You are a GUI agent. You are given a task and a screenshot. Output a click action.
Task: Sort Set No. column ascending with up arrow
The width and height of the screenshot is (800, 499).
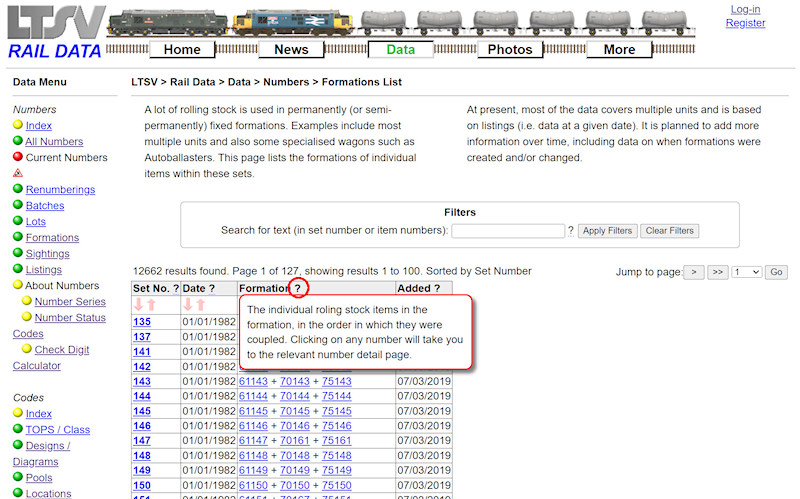point(151,305)
